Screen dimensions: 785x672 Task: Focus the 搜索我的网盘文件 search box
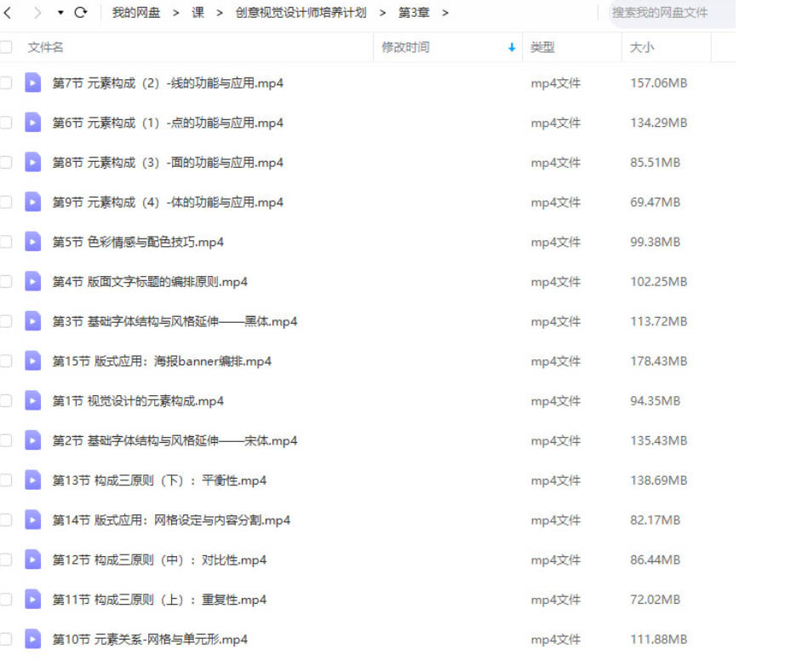pyautogui.click(x=672, y=13)
